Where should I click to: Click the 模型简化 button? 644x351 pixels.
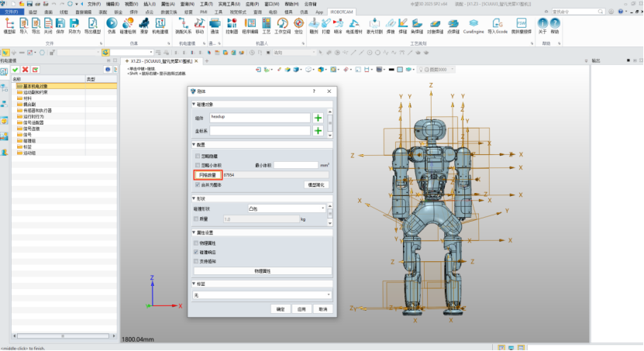(x=318, y=185)
